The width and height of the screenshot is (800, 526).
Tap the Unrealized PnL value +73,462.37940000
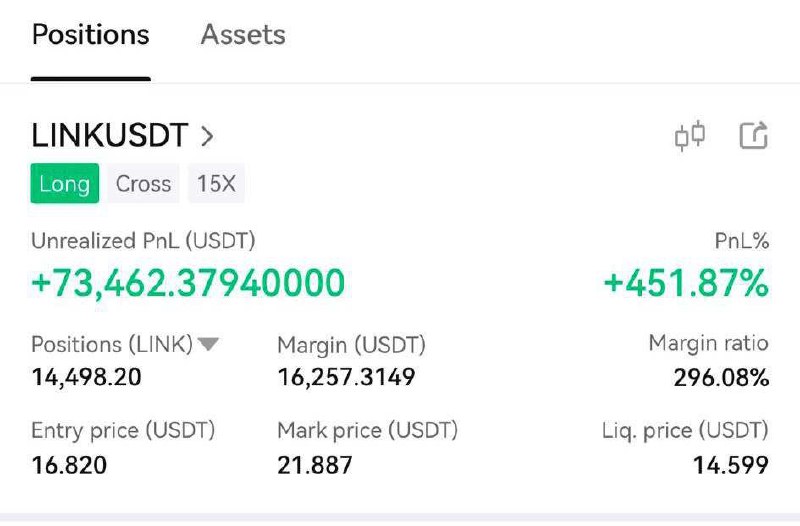pyautogui.click(x=188, y=283)
